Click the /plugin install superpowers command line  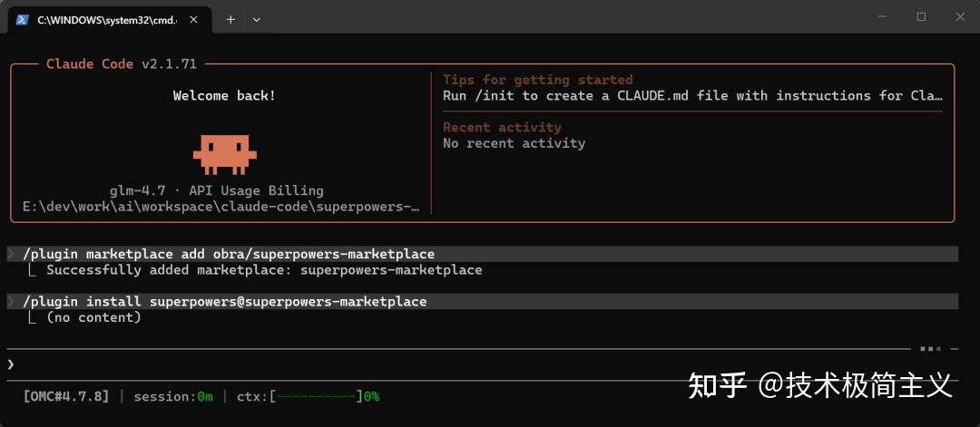[224, 301]
